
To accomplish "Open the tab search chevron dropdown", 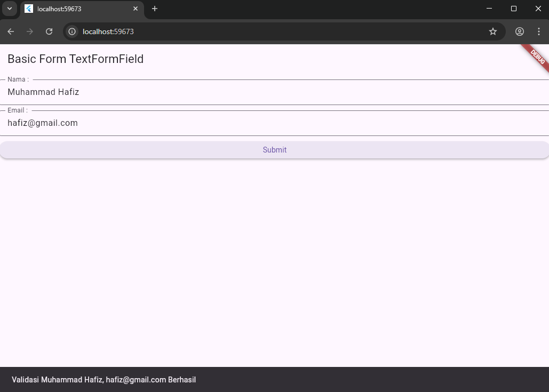I will click(x=10, y=9).
